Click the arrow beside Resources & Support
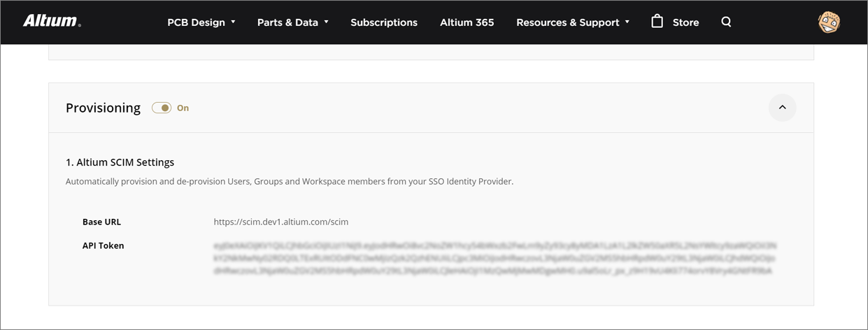This screenshot has width=868, height=330. click(627, 22)
